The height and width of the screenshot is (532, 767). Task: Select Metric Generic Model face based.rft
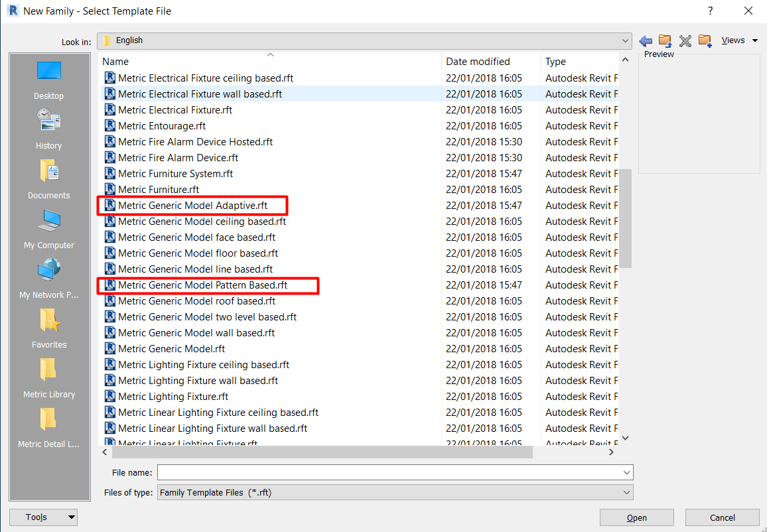[x=196, y=237]
